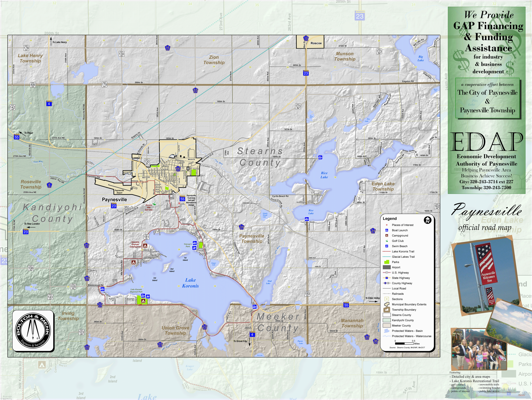Click the Boat Launch symbol in the legend

(387, 230)
